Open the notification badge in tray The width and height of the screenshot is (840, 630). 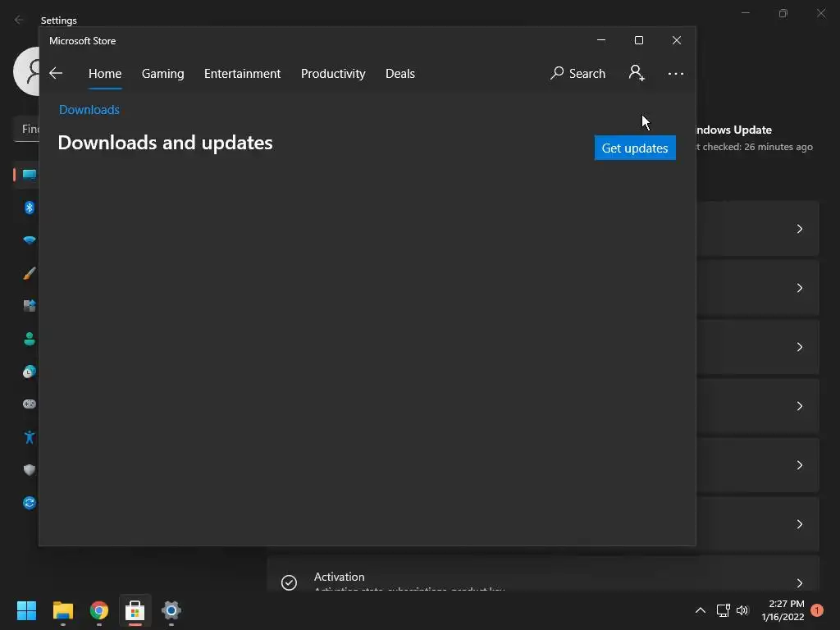(817, 610)
